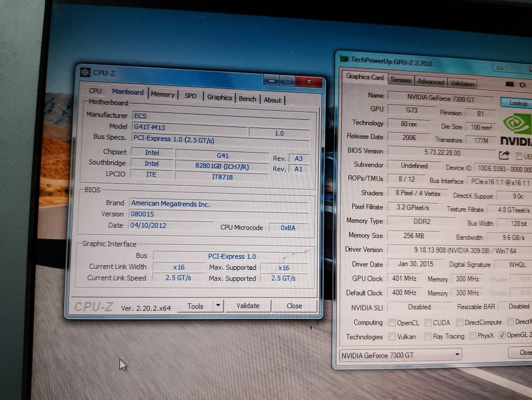
Task: Click the BIOS Version value 080015
Action: coord(218,215)
